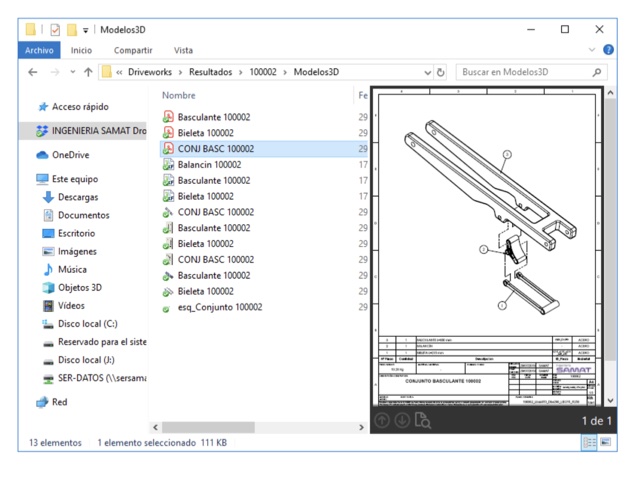Expand the address bar history dropdown
The image size is (640, 480).
tap(427, 73)
